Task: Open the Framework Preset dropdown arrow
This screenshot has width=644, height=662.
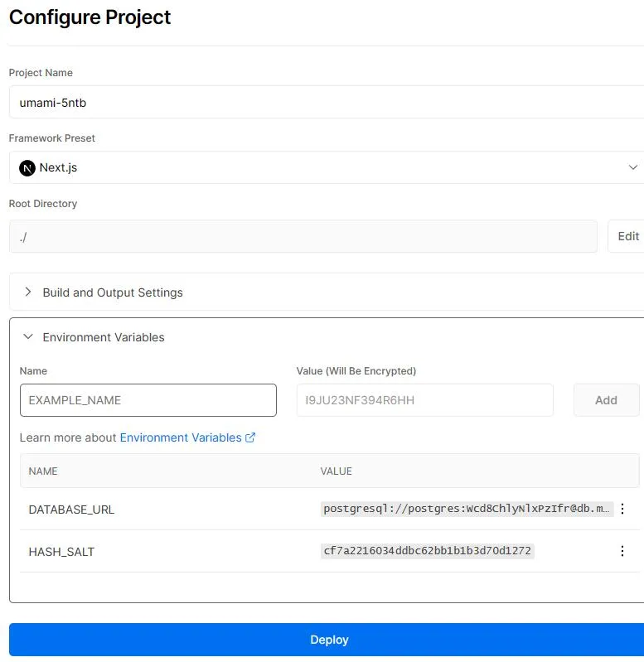Action: [632, 167]
